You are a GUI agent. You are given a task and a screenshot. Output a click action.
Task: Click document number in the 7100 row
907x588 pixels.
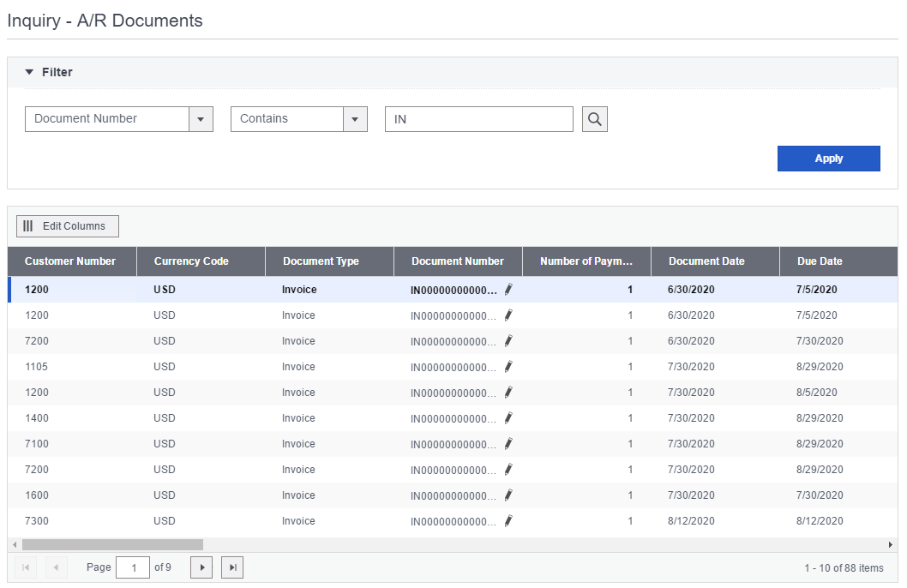453,445
